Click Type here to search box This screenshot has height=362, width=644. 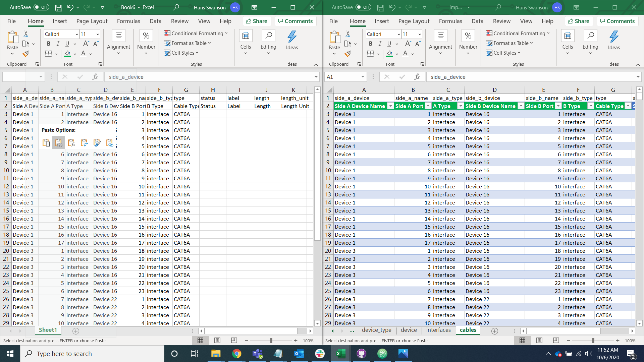[92, 354]
